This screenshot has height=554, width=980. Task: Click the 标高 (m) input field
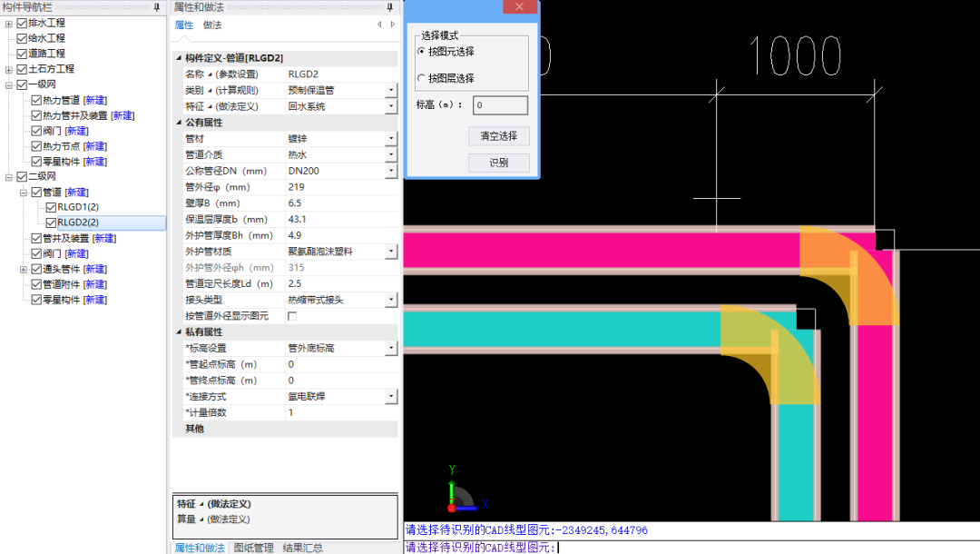coord(500,105)
